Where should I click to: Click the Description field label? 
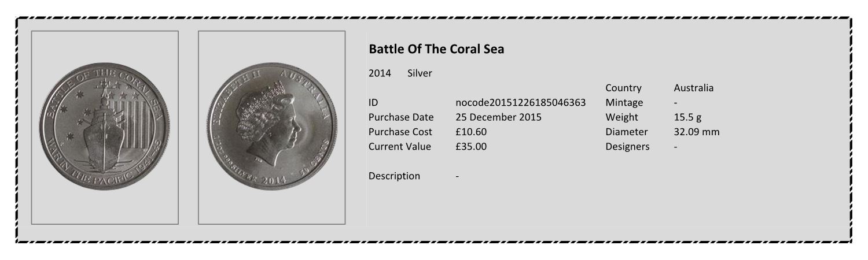pyautogui.click(x=394, y=176)
